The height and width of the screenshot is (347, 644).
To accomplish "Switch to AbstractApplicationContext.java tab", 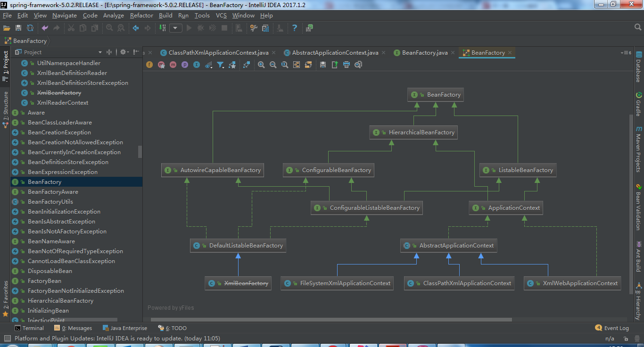I will 335,52.
